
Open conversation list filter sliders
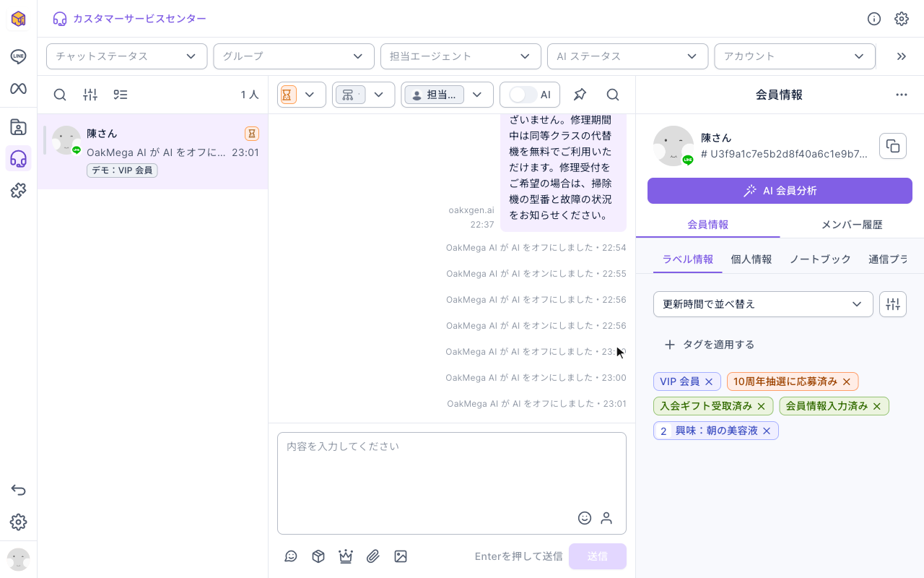tap(90, 95)
